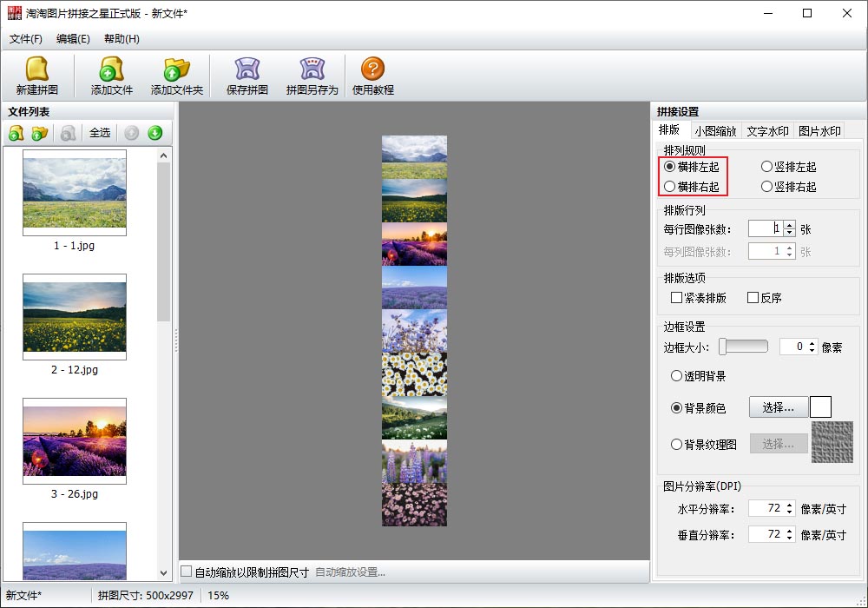
Task: Click the gray background texture preview
Action: [832, 442]
